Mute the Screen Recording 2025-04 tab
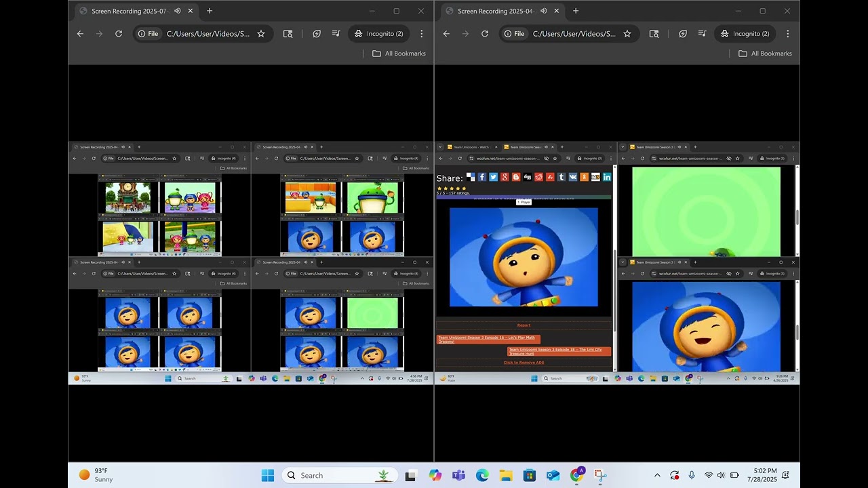868x488 pixels. point(544,11)
